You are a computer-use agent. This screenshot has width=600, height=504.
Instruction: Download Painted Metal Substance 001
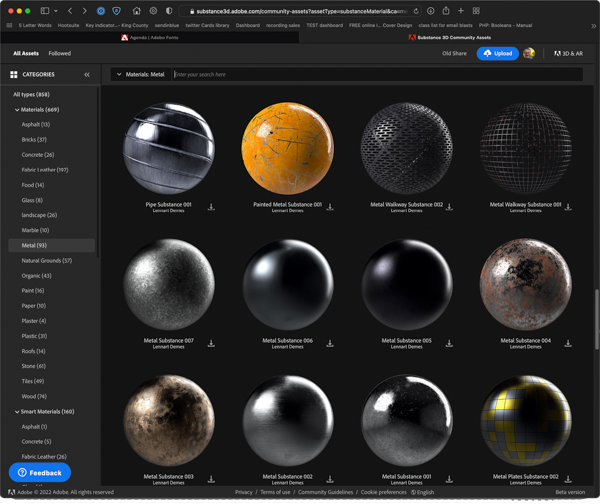[x=330, y=207]
